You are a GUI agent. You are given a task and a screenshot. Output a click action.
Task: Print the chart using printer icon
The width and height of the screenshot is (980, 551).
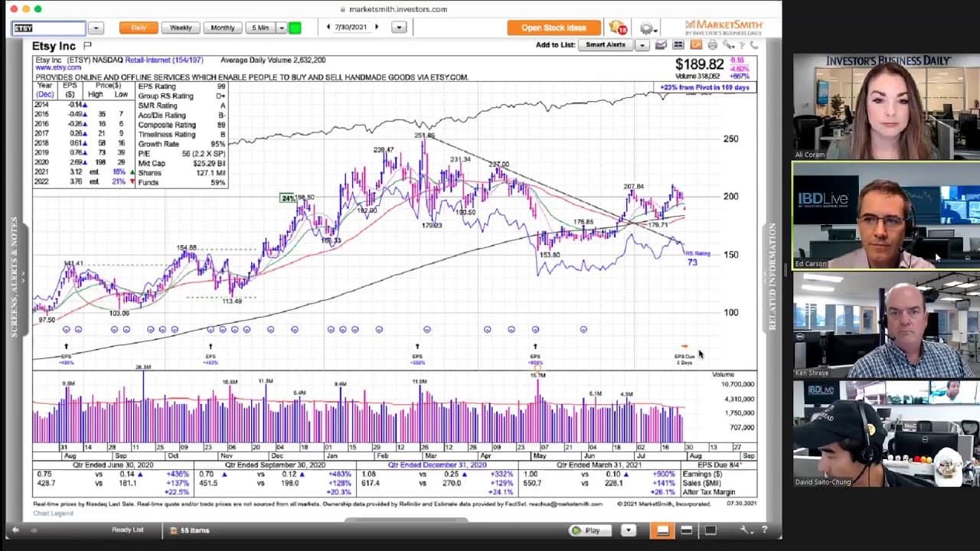(x=713, y=45)
